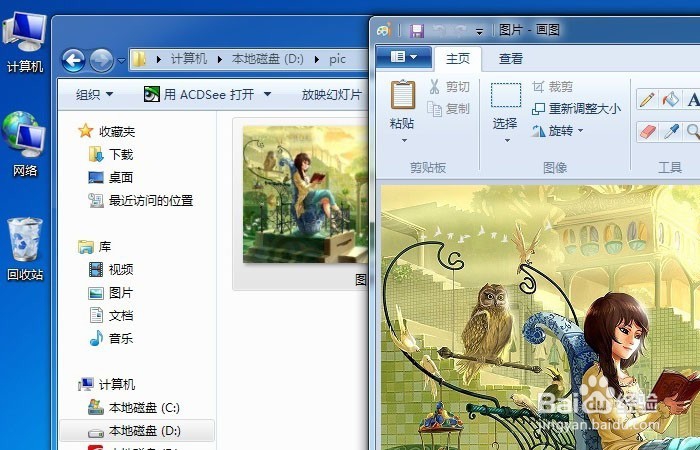Click the folder icon in the address bar
This screenshot has width=700, height=450.
pos(140,59)
